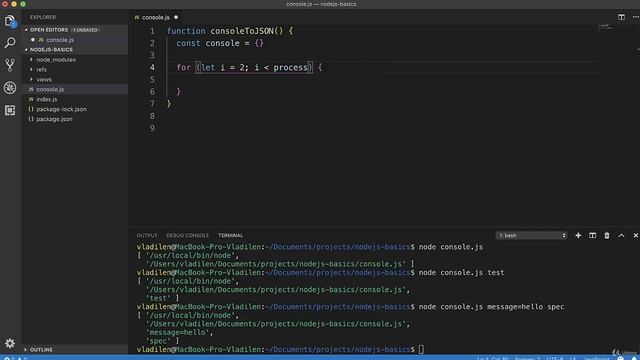Click the 'for' keyword on line 4
Image resolution: width=640 pixels, height=360 pixels.
pos(184,67)
